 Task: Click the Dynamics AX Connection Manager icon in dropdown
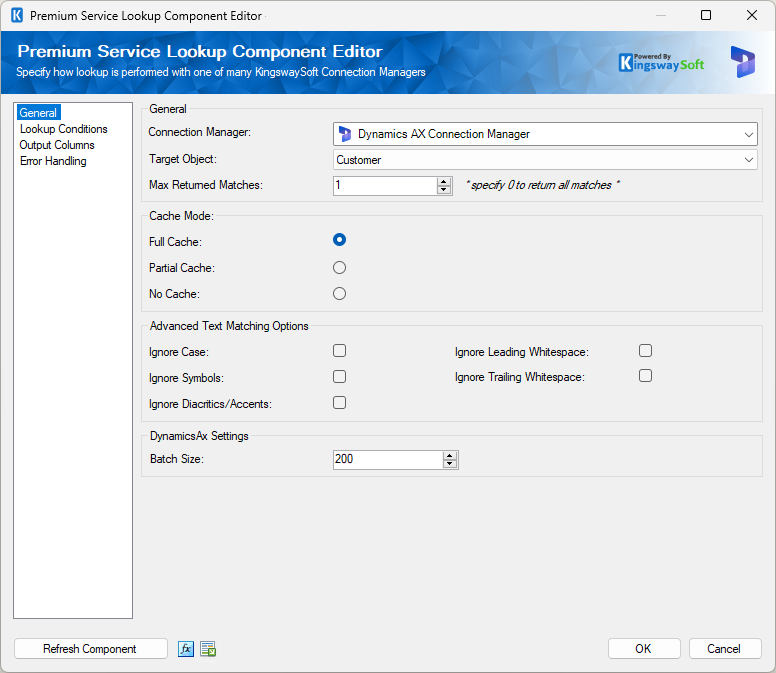(x=344, y=134)
